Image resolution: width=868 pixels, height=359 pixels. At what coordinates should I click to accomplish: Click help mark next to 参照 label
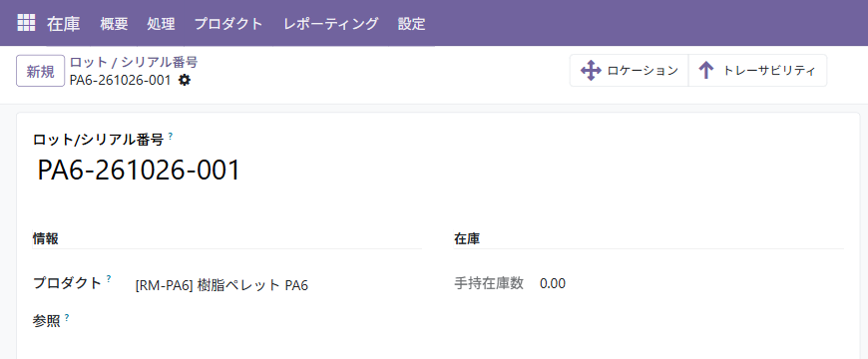click(x=67, y=317)
